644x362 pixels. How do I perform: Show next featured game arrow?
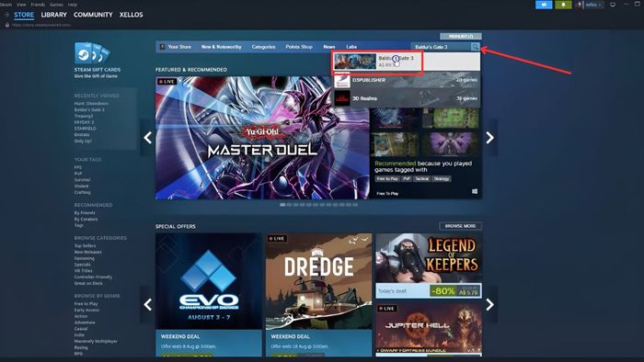490,138
